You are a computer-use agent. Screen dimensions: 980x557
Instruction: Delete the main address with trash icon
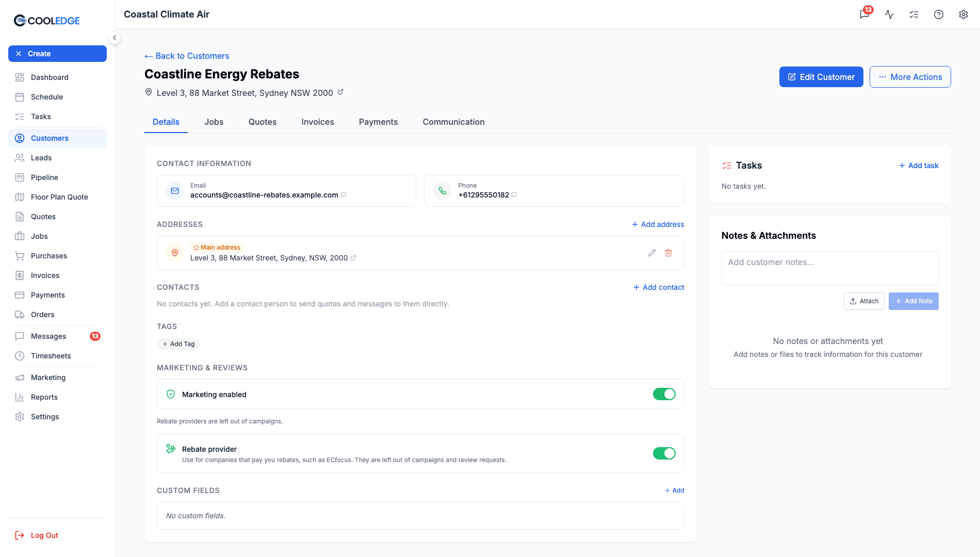pyautogui.click(x=668, y=253)
